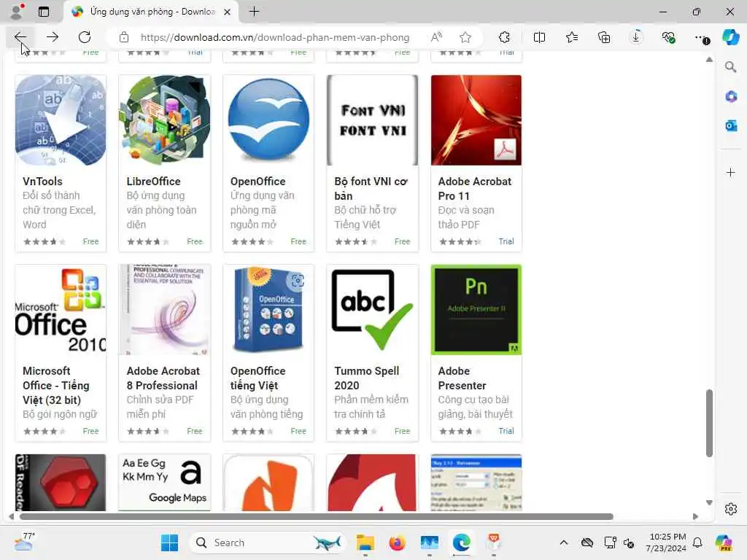Screen dimensions: 747x560
Task: Open the Adobe Acrobat 8 Professional link
Action: point(163,378)
